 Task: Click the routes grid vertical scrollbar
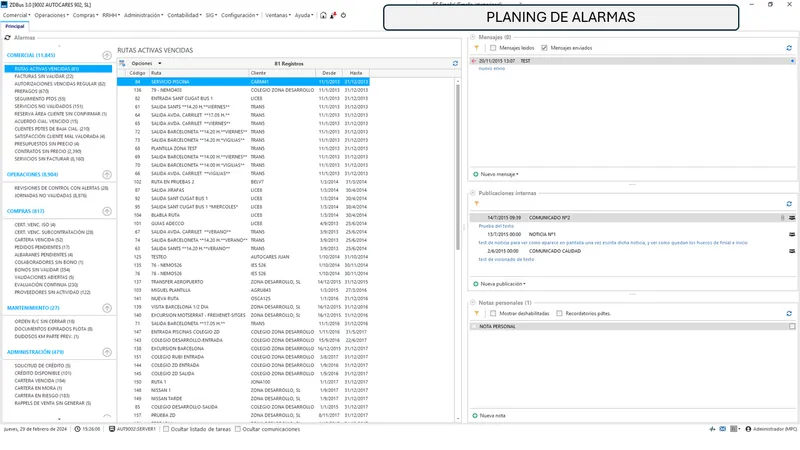point(458,167)
